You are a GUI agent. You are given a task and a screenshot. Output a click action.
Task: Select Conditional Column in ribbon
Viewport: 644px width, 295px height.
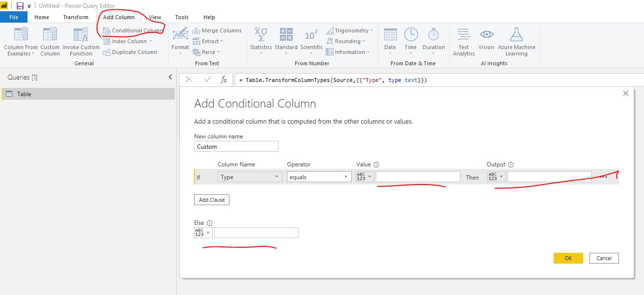[133, 30]
